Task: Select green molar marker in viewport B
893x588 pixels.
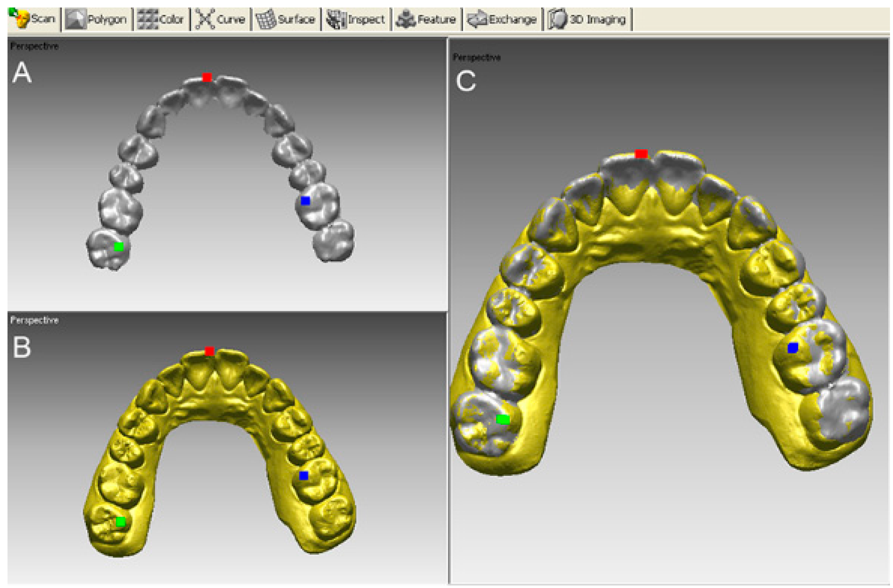Action: (120, 522)
